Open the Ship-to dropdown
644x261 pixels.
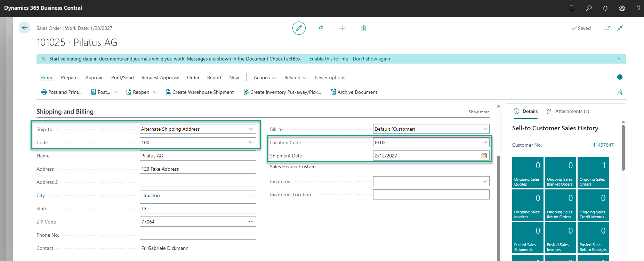tap(251, 129)
